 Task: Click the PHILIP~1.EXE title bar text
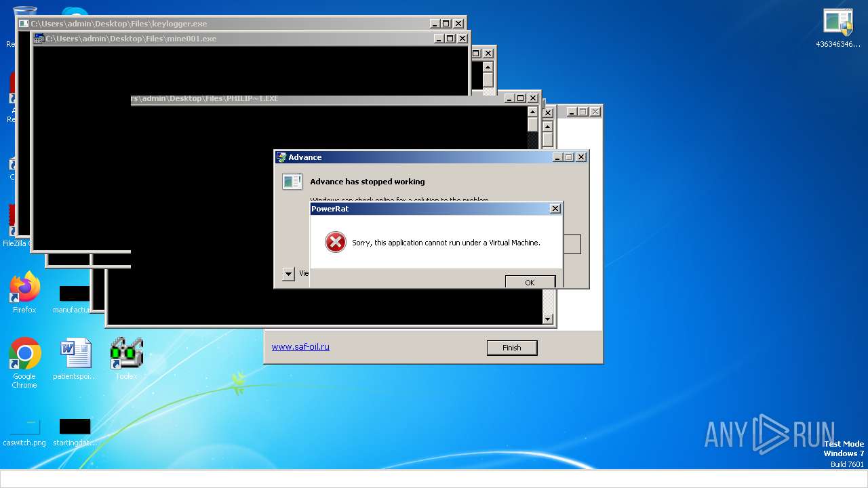(205, 98)
